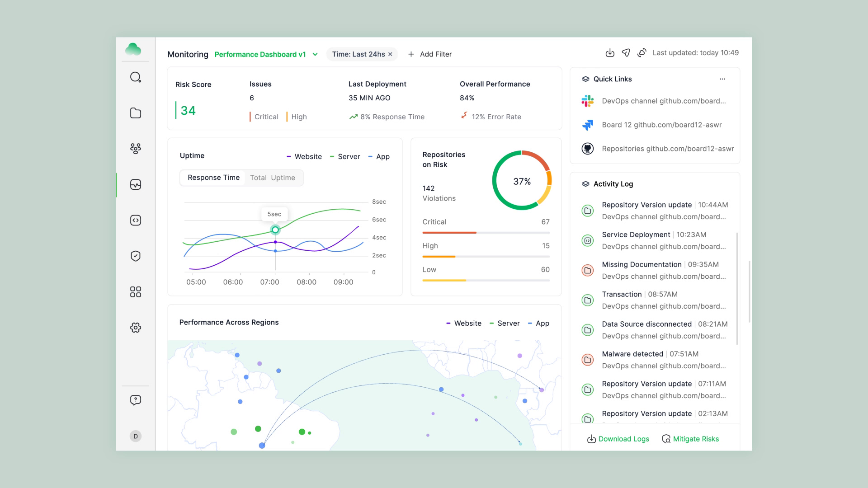Open settings from the sidebar gear
The image size is (868, 488).
135,328
